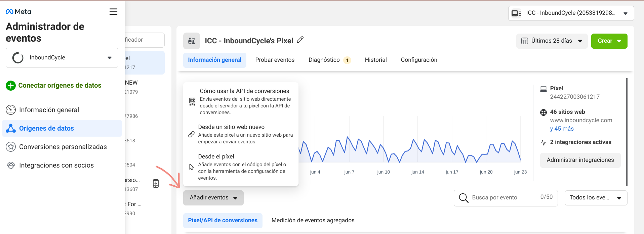The width and height of the screenshot is (644, 234).
Task: Click the vertical scrollbar on the right
Action: click(627, 132)
